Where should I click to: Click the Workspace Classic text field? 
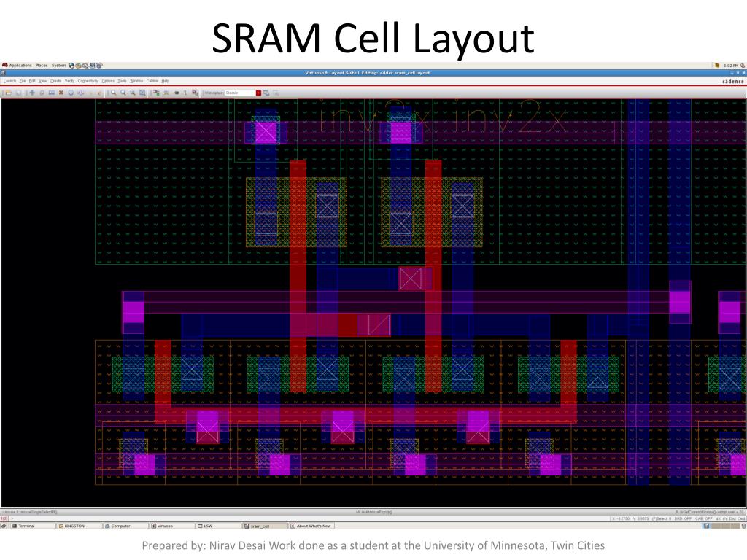tap(240, 93)
